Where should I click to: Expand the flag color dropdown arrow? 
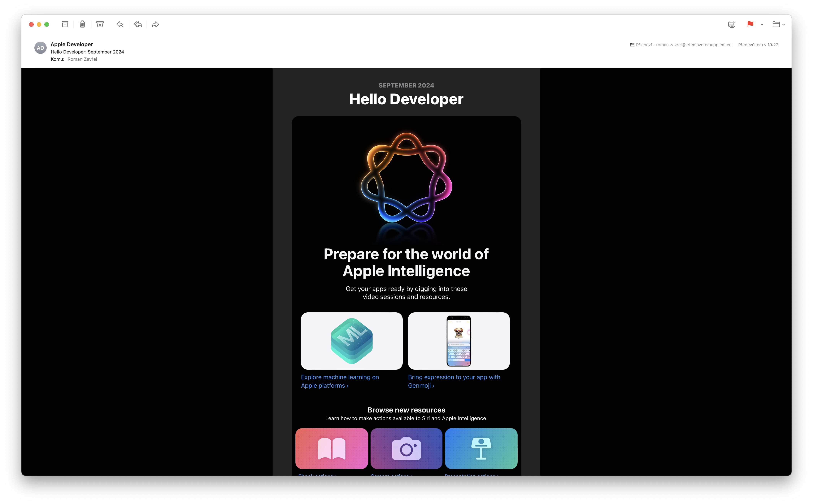[762, 25]
